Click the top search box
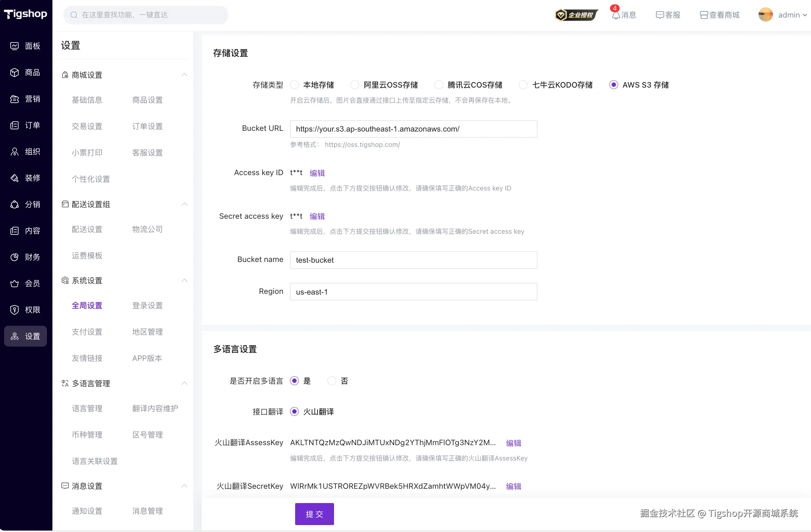This screenshot has width=811, height=532. [x=146, y=15]
